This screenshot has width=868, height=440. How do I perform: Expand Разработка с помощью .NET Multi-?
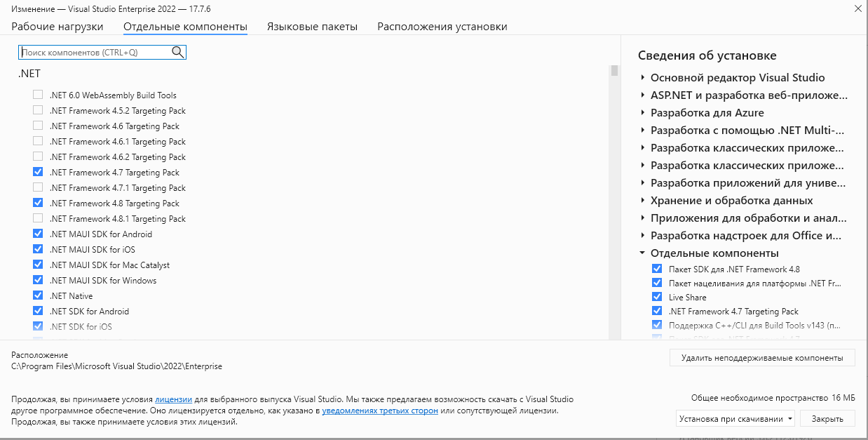642,131
